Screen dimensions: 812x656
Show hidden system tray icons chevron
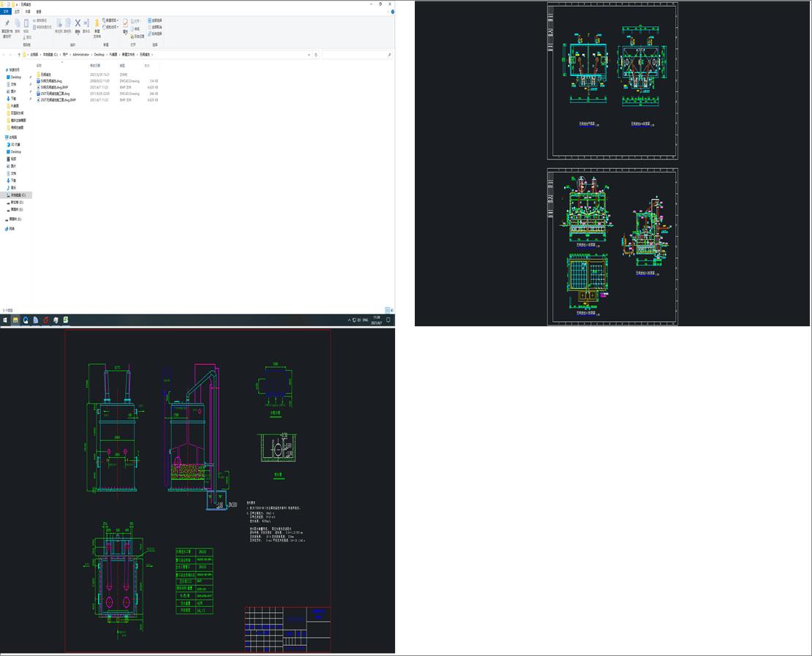tap(349, 320)
